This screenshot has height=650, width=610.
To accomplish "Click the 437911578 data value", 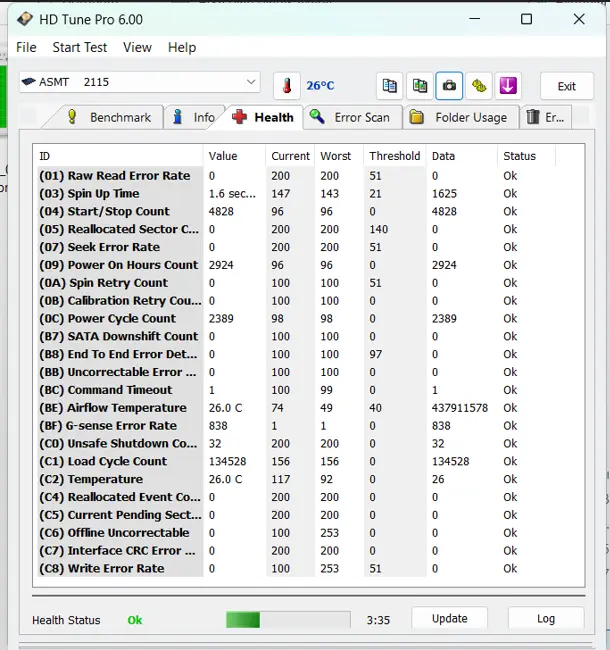I will (x=460, y=408).
